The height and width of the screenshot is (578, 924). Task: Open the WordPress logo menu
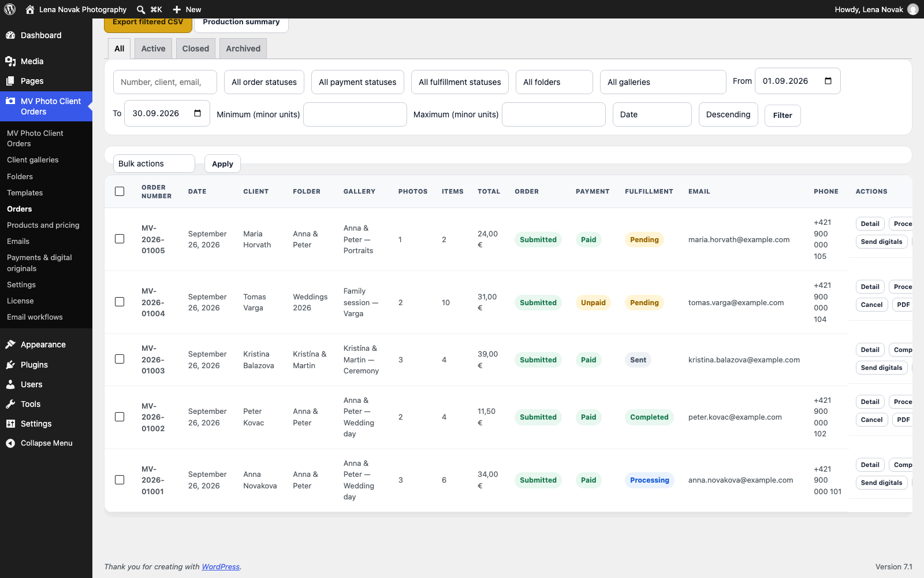[10, 9]
